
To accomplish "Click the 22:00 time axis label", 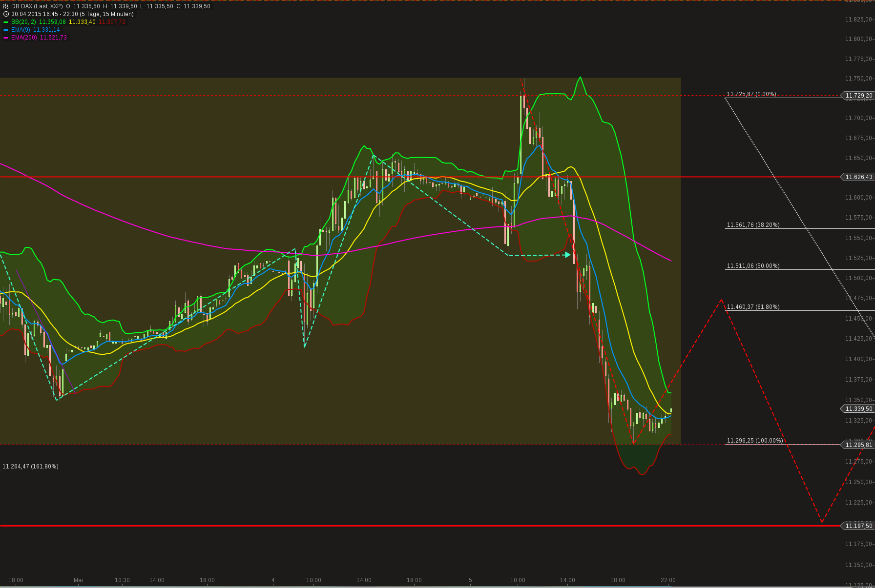I will click(x=668, y=580).
